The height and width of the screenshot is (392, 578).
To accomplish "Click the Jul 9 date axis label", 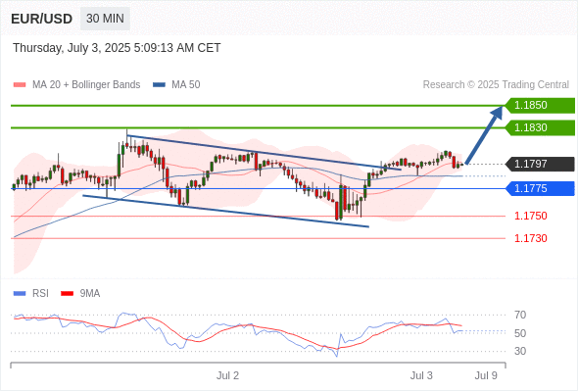I will (486, 375).
